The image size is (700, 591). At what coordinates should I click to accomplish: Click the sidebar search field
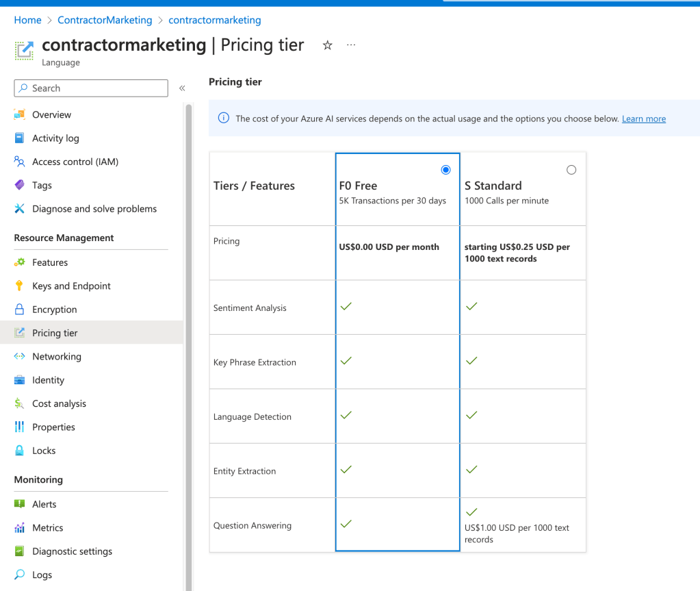(91, 88)
